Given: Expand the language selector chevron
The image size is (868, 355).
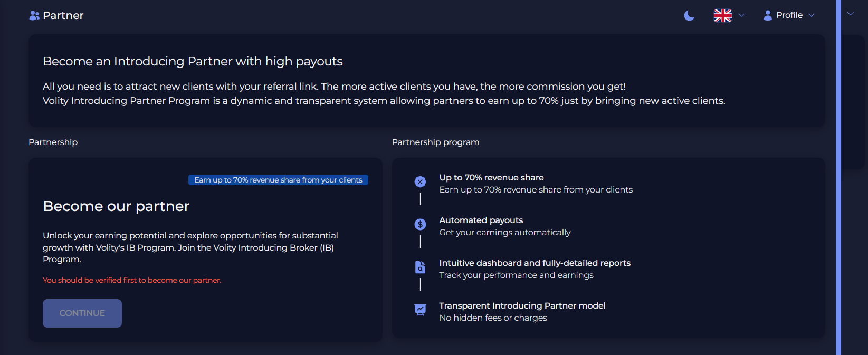Looking at the screenshot, I should click(741, 15).
